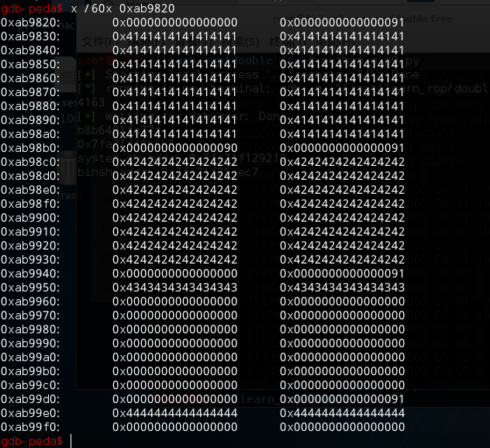Select second 0x4141 value on row 0xab98a0
This screenshot has height=448, width=490.
point(342,134)
